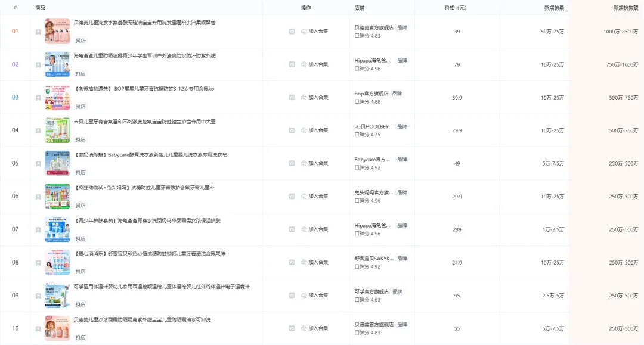The width and height of the screenshot is (644, 345).
Task: Click the 新增销量 column header
Action: tap(554, 8)
